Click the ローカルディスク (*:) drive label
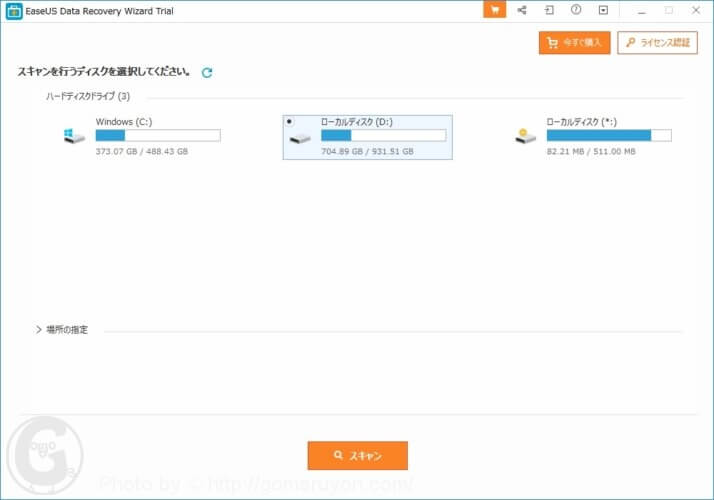This screenshot has height=500, width=714. [x=581, y=122]
